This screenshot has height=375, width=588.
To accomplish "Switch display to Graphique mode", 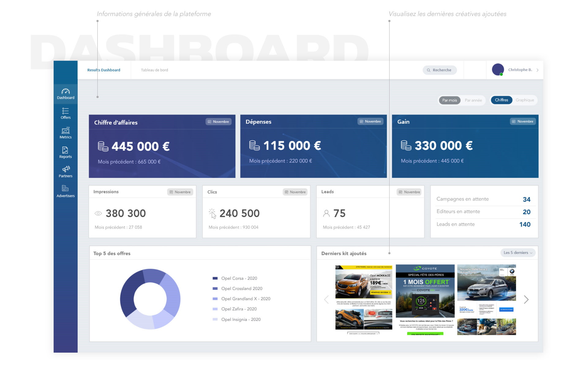I will click(525, 100).
